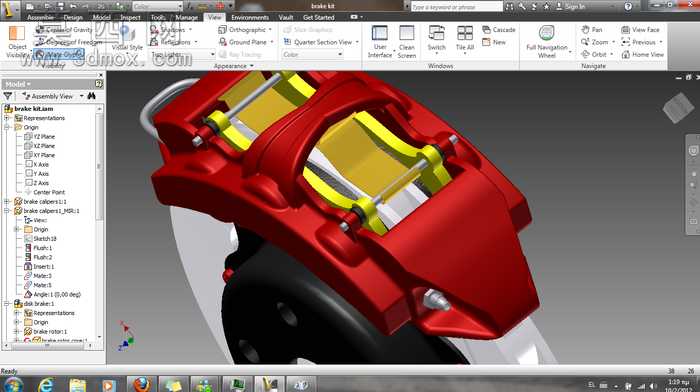Click the keyword search input field
Viewport: 700px width, 392px height.
[x=456, y=6]
